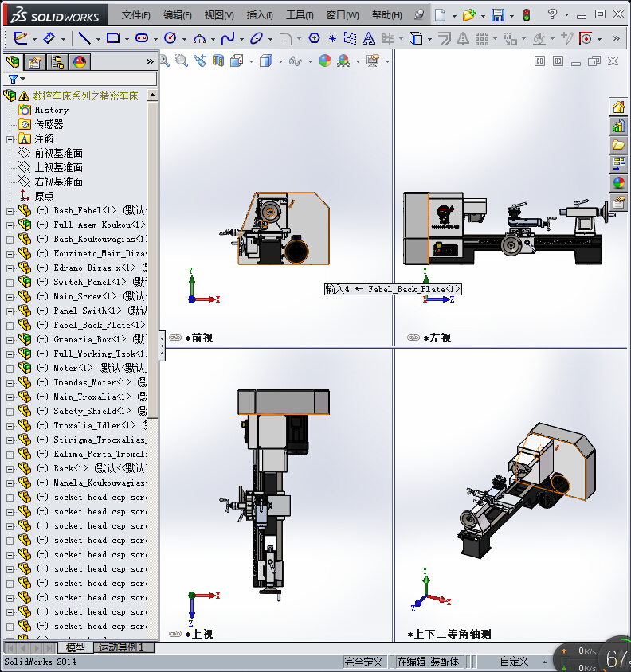The image size is (631, 672).
Task: Open the File Explorer task pane tab
Action: click(x=618, y=145)
